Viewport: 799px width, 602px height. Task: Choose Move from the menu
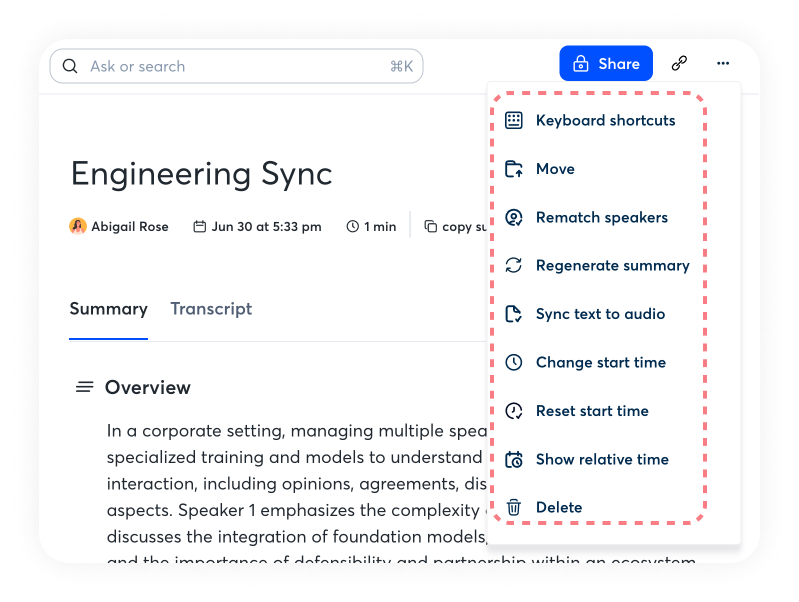pyautogui.click(x=555, y=169)
